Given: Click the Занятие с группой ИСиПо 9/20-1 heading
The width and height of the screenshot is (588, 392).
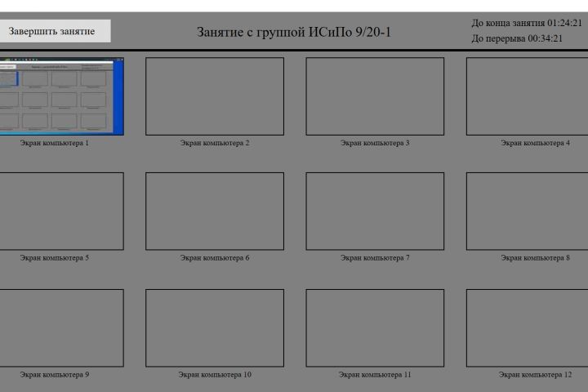Looking at the screenshot, I should (294, 33).
